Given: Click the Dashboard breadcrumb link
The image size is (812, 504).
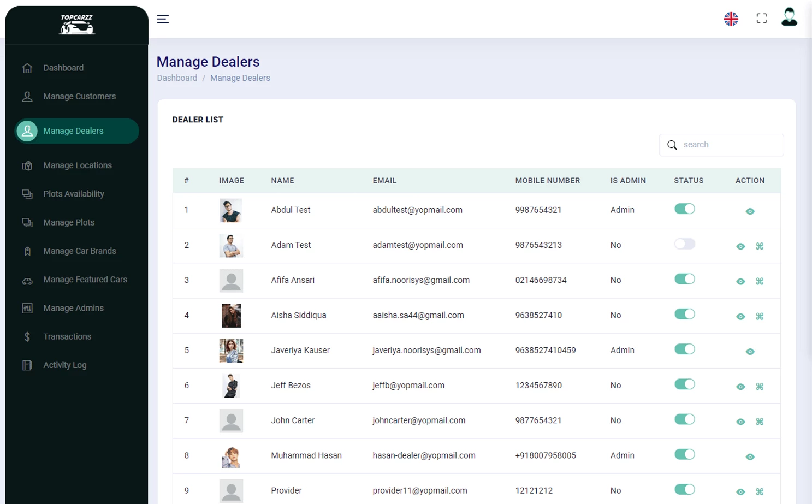Looking at the screenshot, I should click(x=177, y=78).
